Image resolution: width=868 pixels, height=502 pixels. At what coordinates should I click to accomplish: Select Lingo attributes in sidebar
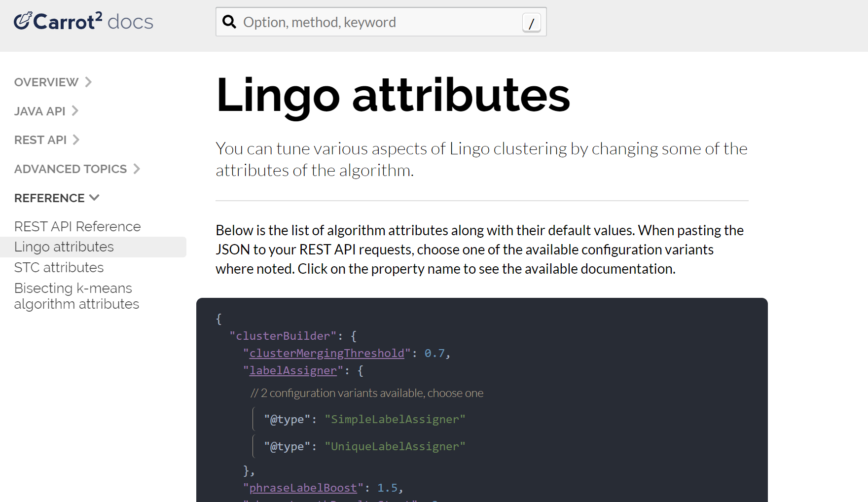coord(64,247)
